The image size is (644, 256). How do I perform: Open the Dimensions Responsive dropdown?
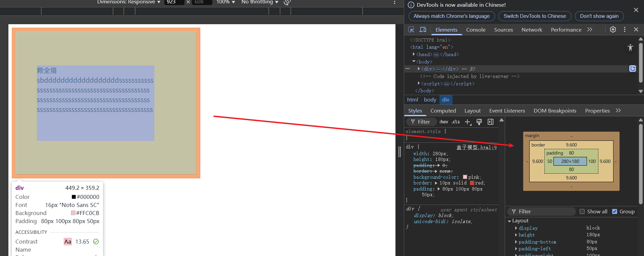click(x=129, y=2)
